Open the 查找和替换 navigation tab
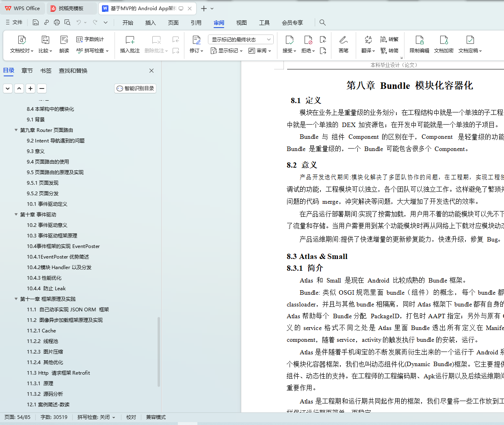The height and width of the screenshot is (425, 504). click(73, 71)
